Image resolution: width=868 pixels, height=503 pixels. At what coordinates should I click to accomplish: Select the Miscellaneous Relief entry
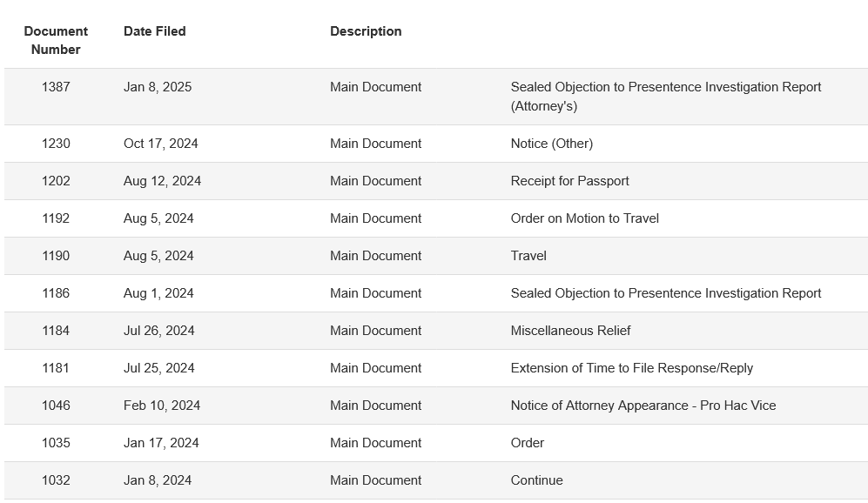click(570, 331)
